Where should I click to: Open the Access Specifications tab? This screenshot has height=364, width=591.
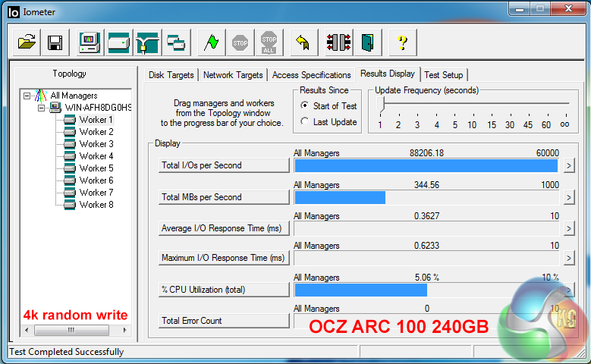[x=311, y=75]
